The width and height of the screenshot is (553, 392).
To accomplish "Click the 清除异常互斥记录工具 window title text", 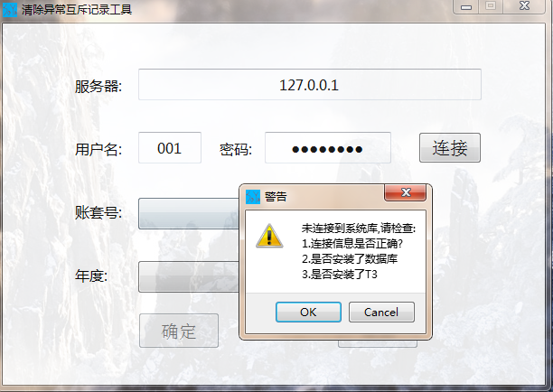I will [77, 10].
